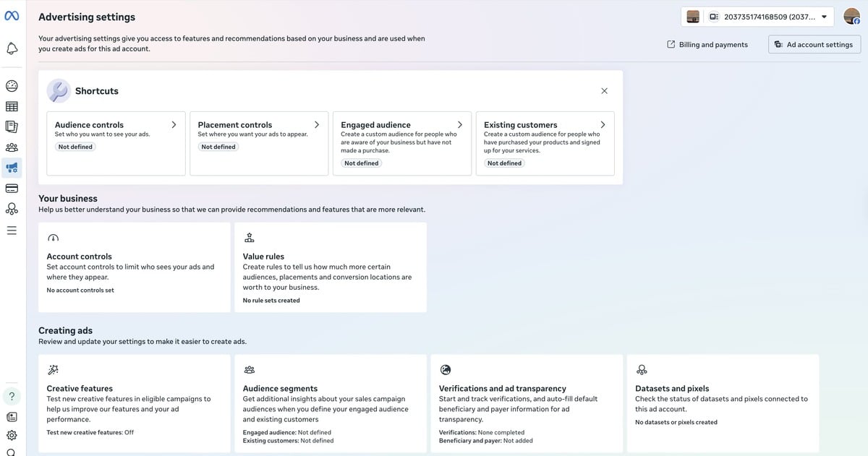Screen dimensions: 868x456
Task: Open the notifications bell
Action: click(x=12, y=48)
